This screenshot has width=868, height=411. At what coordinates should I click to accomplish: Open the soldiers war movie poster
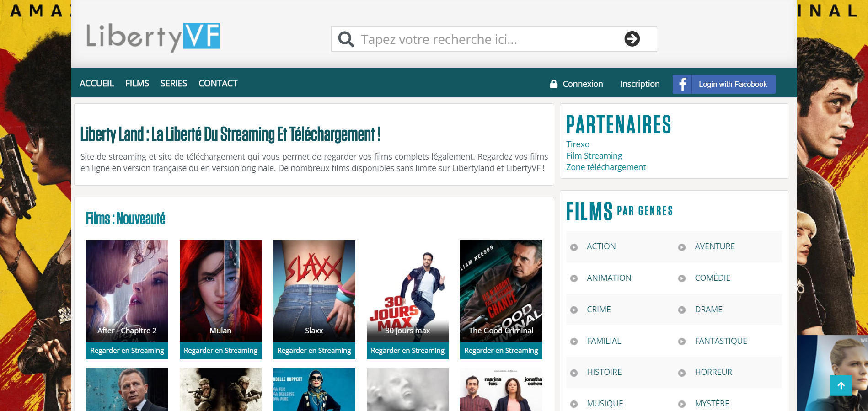tap(220, 390)
